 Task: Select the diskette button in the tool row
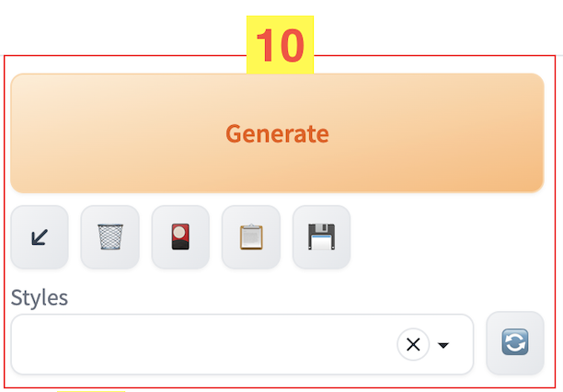321,237
